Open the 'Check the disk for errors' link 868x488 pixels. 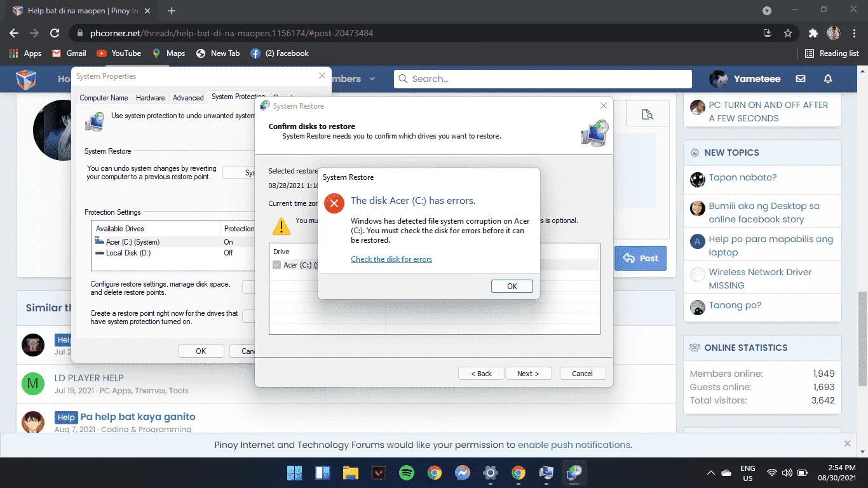pos(391,259)
